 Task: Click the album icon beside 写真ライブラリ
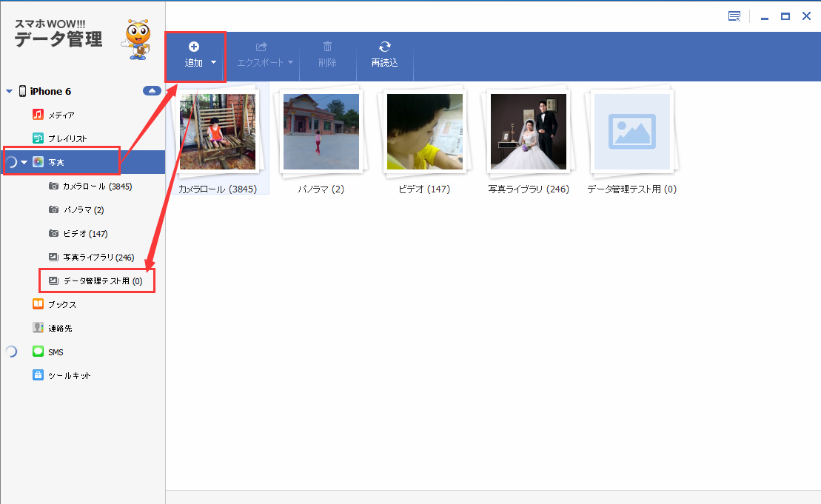coord(52,257)
